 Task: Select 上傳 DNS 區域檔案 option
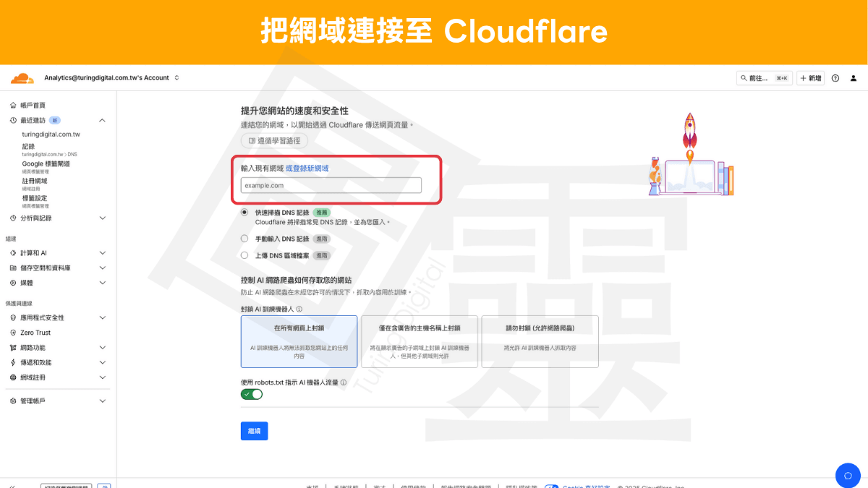click(244, 254)
